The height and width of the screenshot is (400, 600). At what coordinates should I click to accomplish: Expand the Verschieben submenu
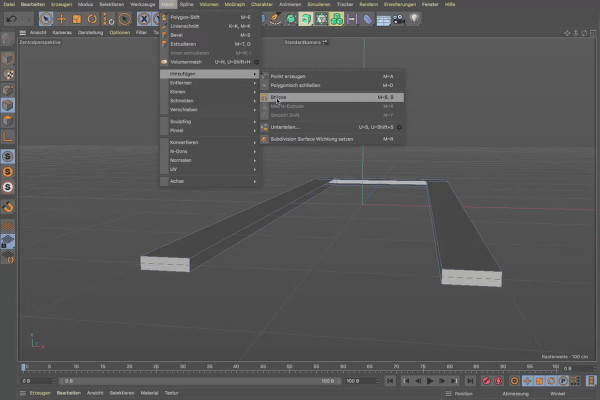tap(210, 109)
